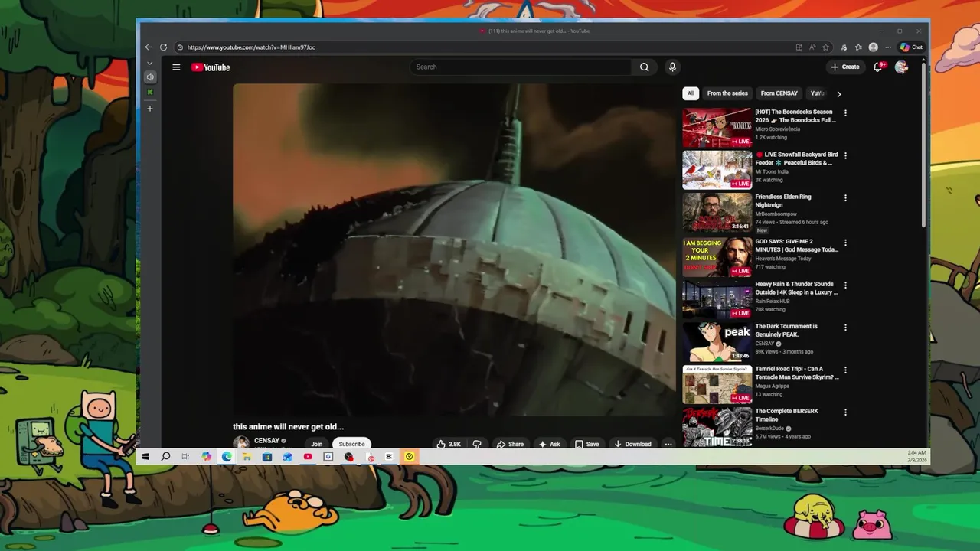980x551 pixels.
Task: Dislike the video with the thumbs down
Action: pyautogui.click(x=477, y=444)
